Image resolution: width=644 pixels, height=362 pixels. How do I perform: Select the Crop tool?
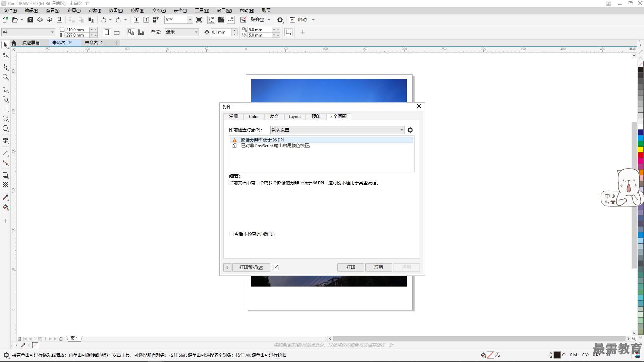5,67
